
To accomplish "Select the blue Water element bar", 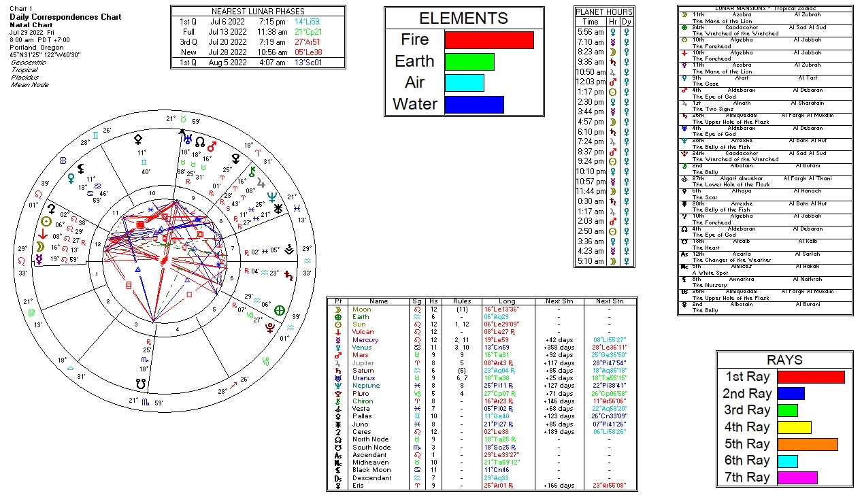I will (x=474, y=105).
